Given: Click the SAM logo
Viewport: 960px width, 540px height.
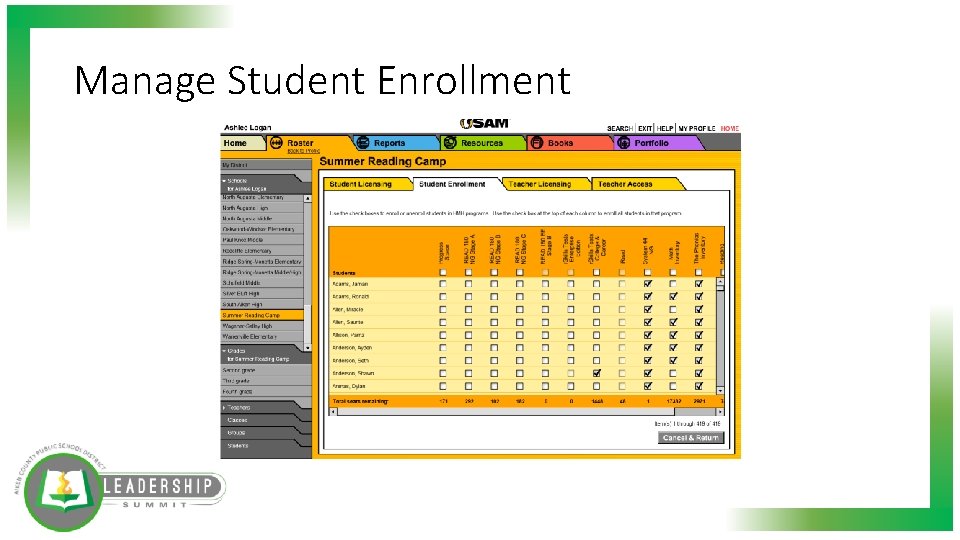Looking at the screenshot, I should (484, 123).
